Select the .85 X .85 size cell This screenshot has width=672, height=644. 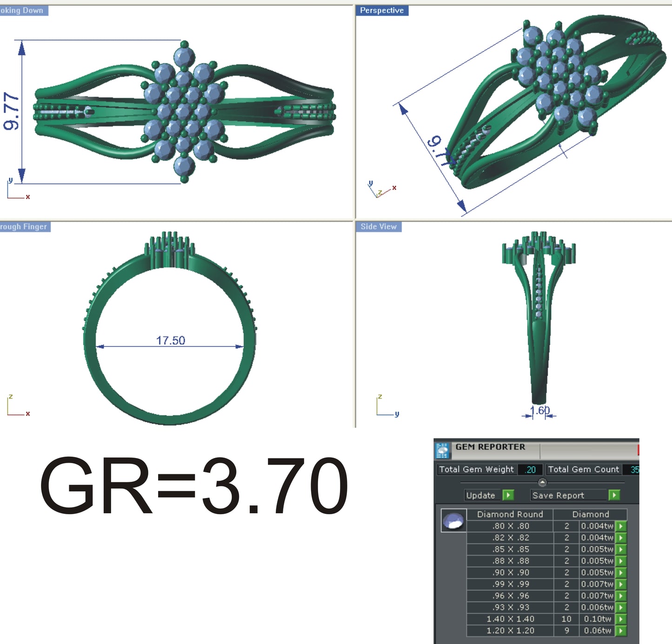click(x=510, y=549)
